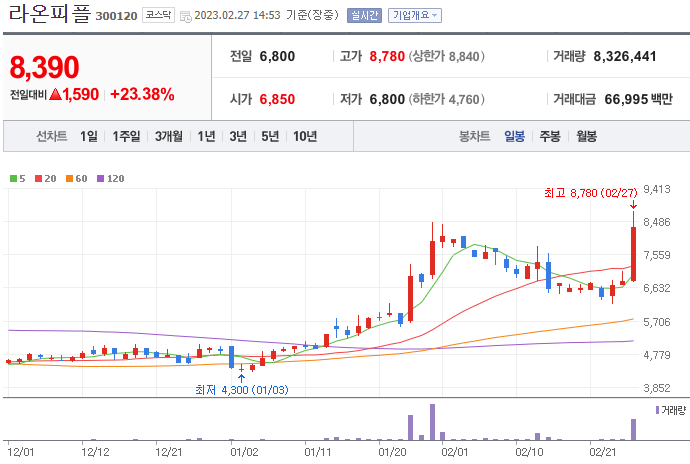This screenshot has height=464, width=690.
Task: Select the 월봉 monthly candle chart
Action: tap(587, 136)
